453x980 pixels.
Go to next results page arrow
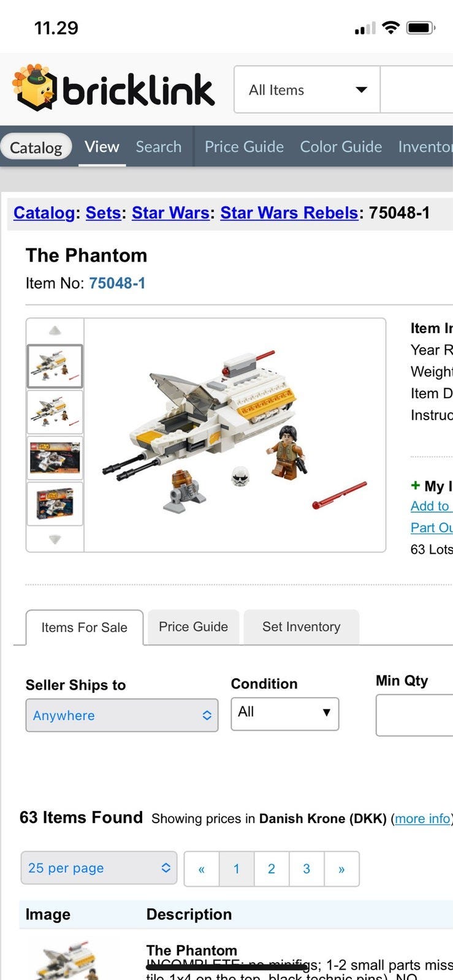(x=341, y=869)
